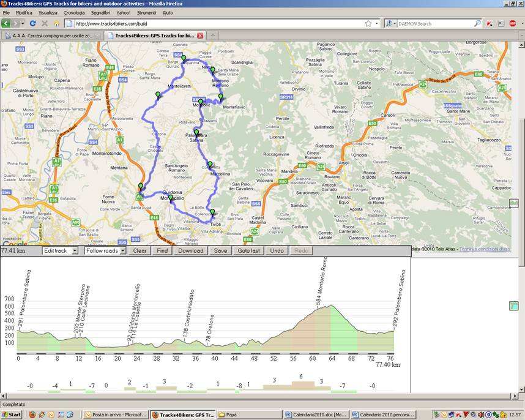
Task: Select the waypoint marker near Monteflavio
Action: click(x=221, y=97)
